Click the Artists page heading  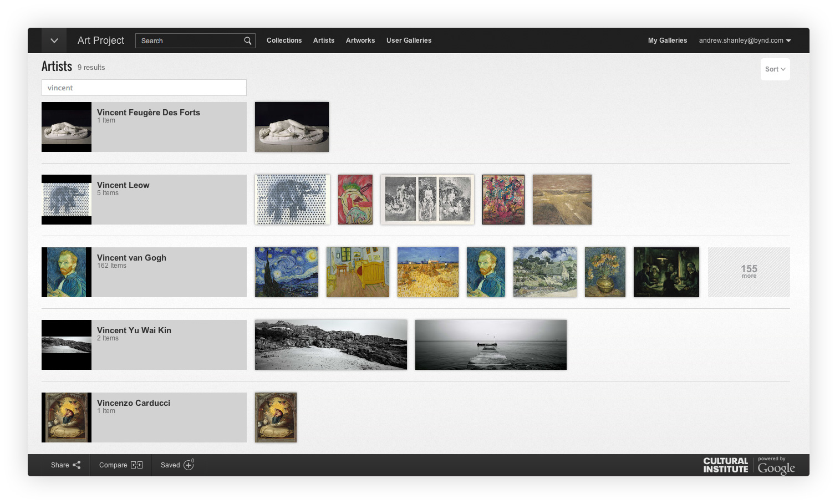point(57,67)
